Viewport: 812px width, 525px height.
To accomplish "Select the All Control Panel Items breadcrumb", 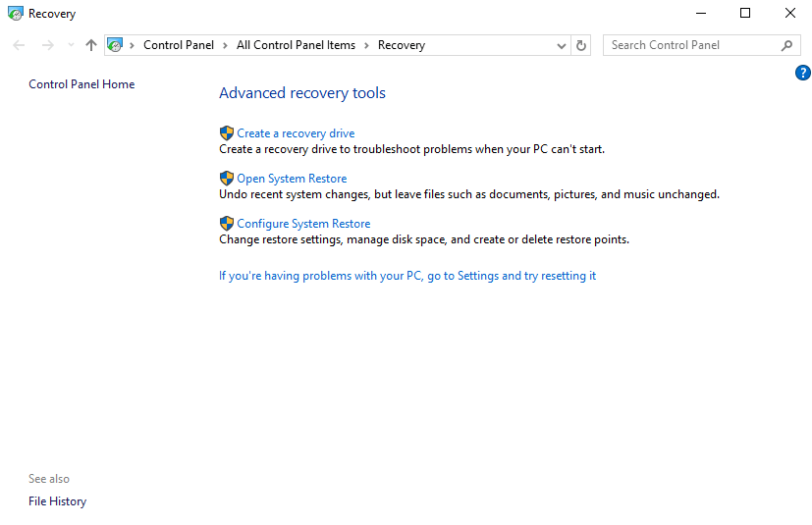I will pyautogui.click(x=296, y=45).
